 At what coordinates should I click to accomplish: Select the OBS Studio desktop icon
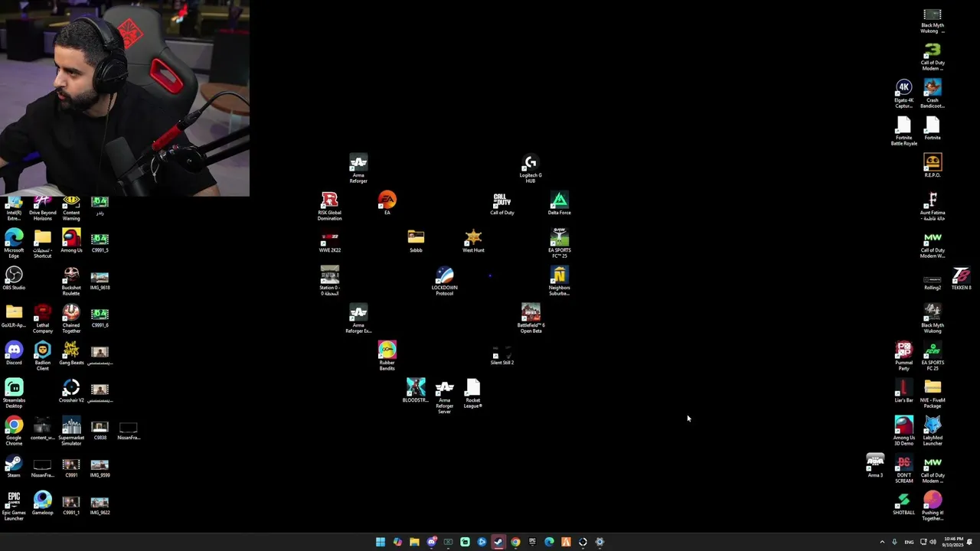coord(14,278)
